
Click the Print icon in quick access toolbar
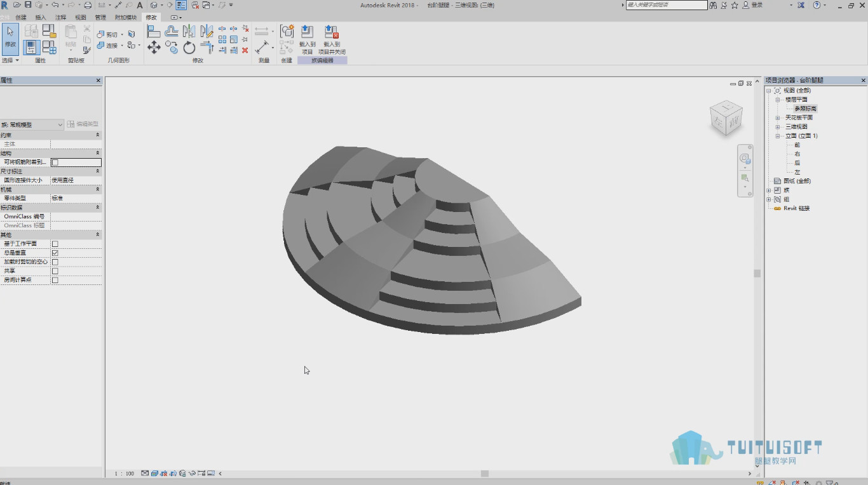click(88, 5)
